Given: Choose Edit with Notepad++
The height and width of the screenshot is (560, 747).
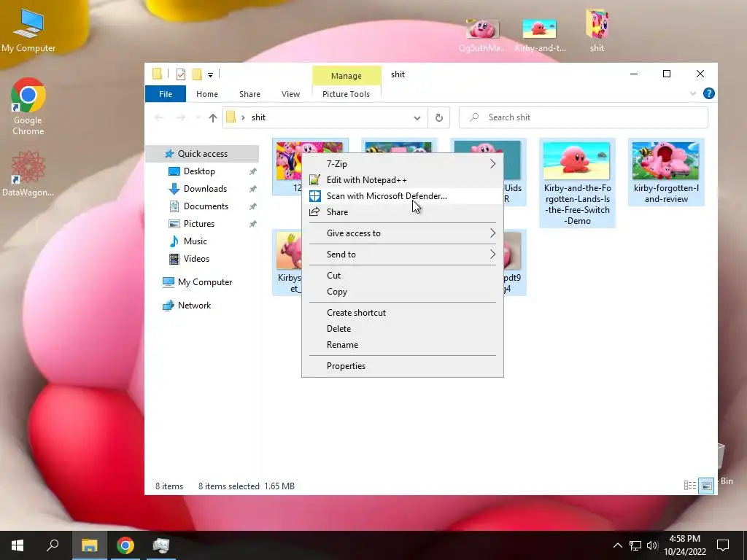Looking at the screenshot, I should [403, 180].
